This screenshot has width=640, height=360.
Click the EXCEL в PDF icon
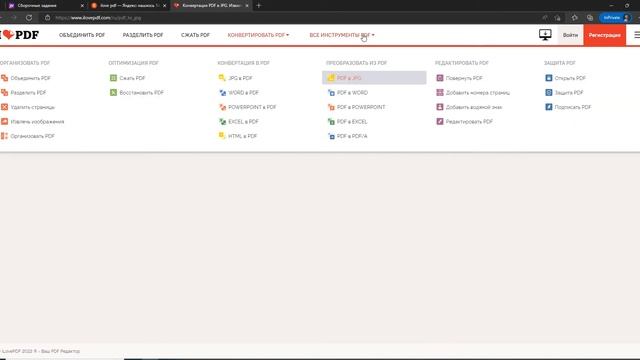coord(222,122)
